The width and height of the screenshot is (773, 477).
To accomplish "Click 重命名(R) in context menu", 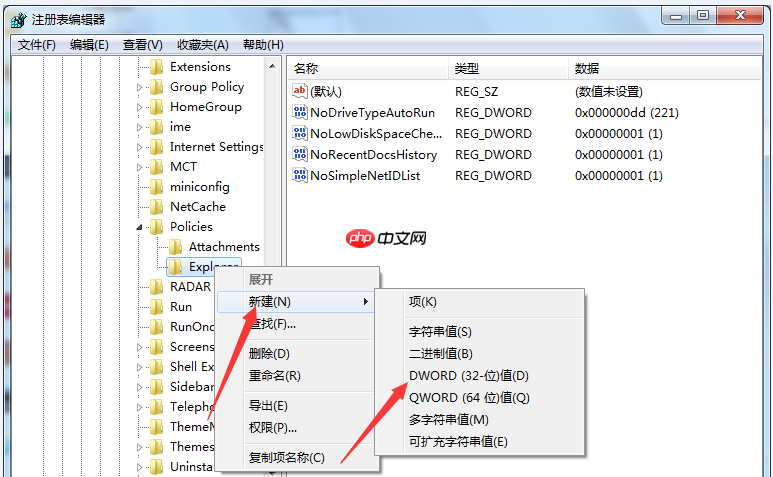I will (x=274, y=376).
